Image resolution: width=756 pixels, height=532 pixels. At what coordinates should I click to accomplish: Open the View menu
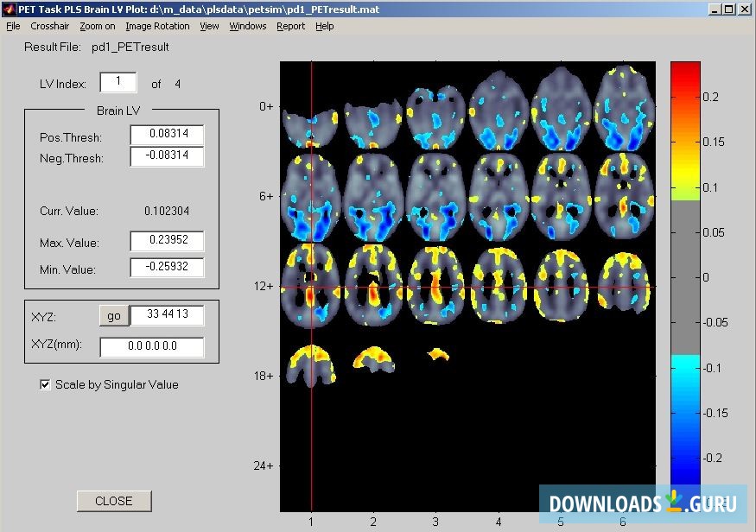[209, 26]
